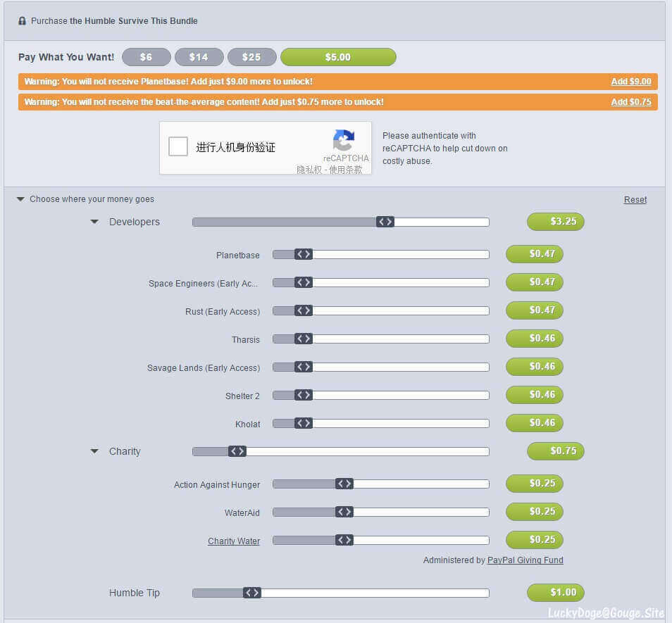
Task: Click the lock icon beside the Purchase heading
Action: point(20,20)
